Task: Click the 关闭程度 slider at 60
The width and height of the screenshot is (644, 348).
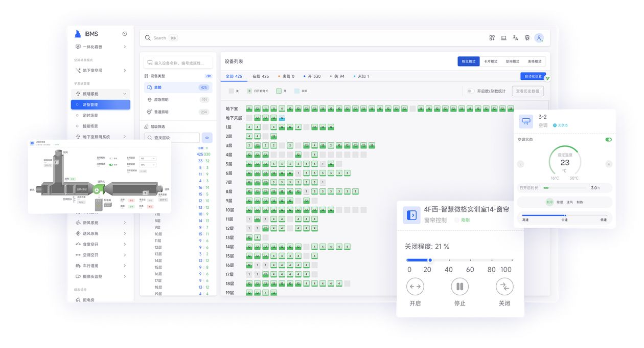Action: [470, 260]
